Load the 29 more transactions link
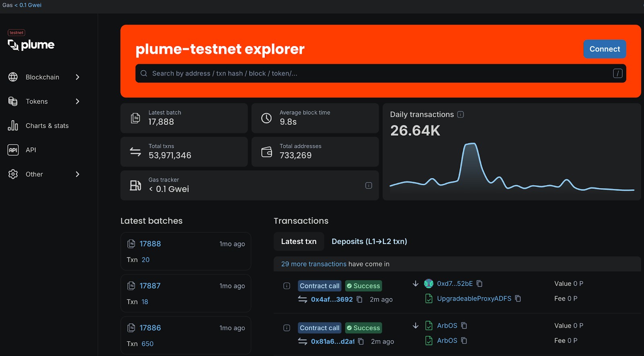The height and width of the screenshot is (356, 644). coord(314,264)
